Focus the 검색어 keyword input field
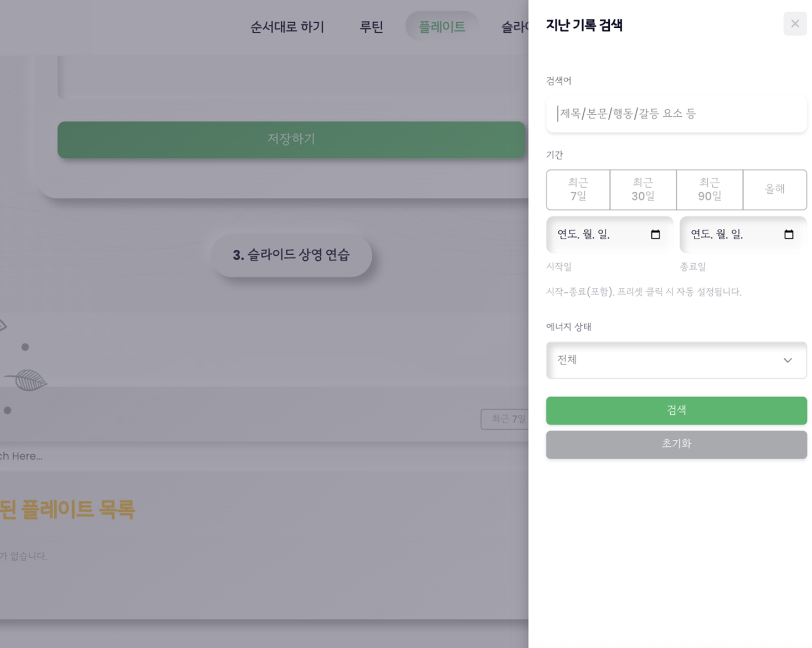This screenshot has width=812, height=648. 676,114
